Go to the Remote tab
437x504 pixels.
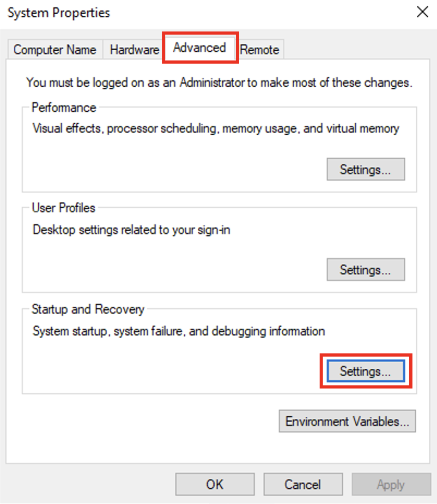point(260,50)
